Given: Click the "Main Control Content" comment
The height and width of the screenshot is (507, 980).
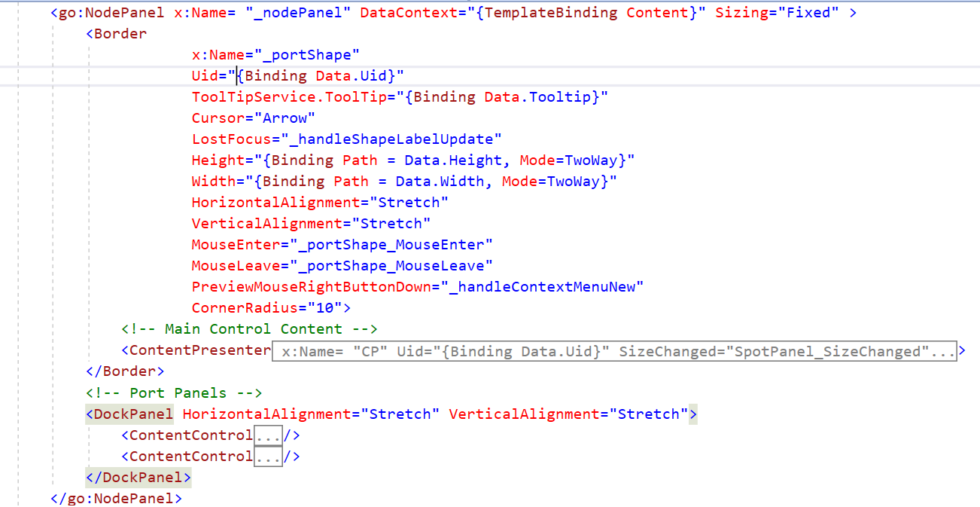Looking at the screenshot, I should click(x=249, y=329).
